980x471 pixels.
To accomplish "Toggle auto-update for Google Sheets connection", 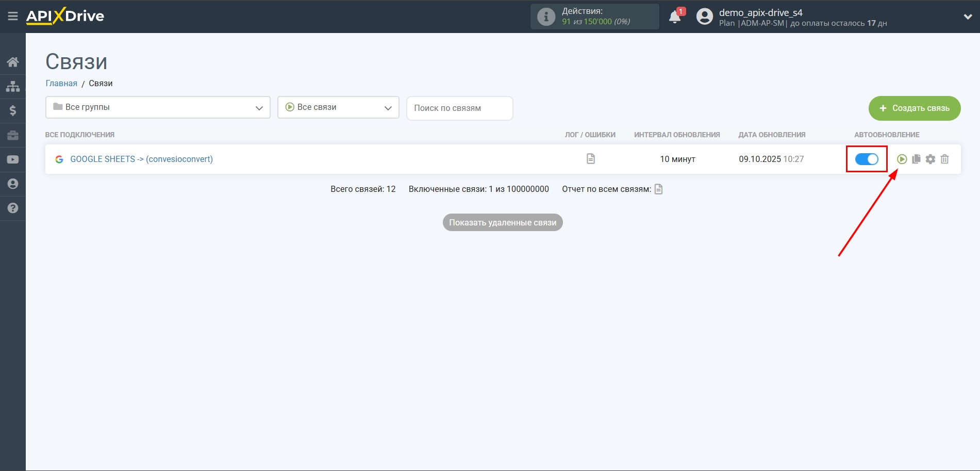I will (x=867, y=159).
